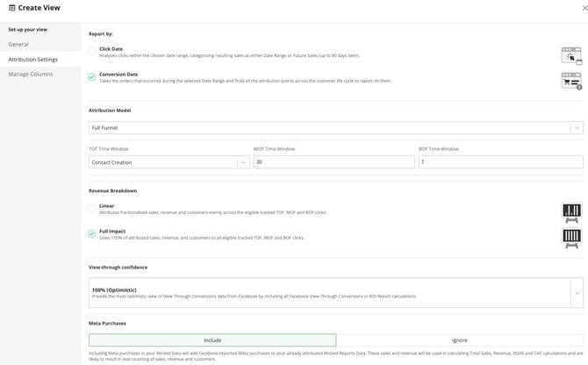Select the Conversion Date radio option
The image size is (588, 365).
pos(92,77)
